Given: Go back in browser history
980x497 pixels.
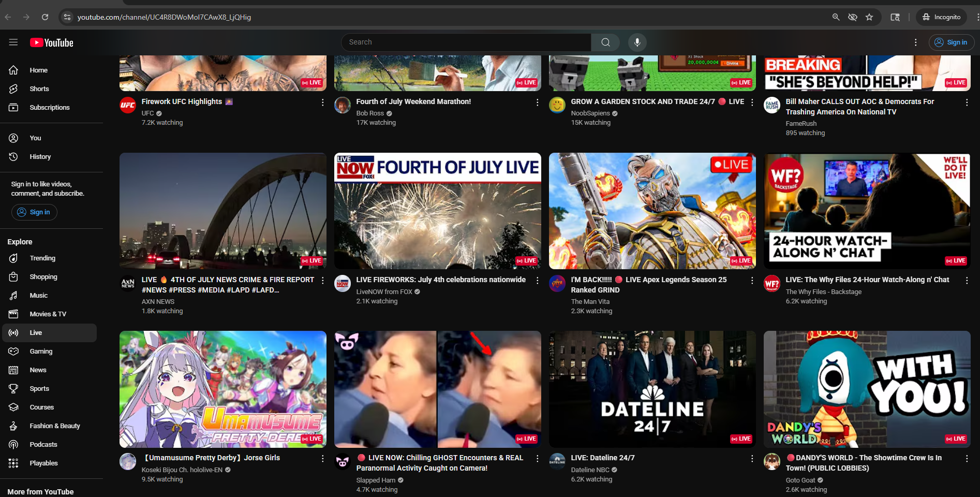Looking at the screenshot, I should point(8,17).
